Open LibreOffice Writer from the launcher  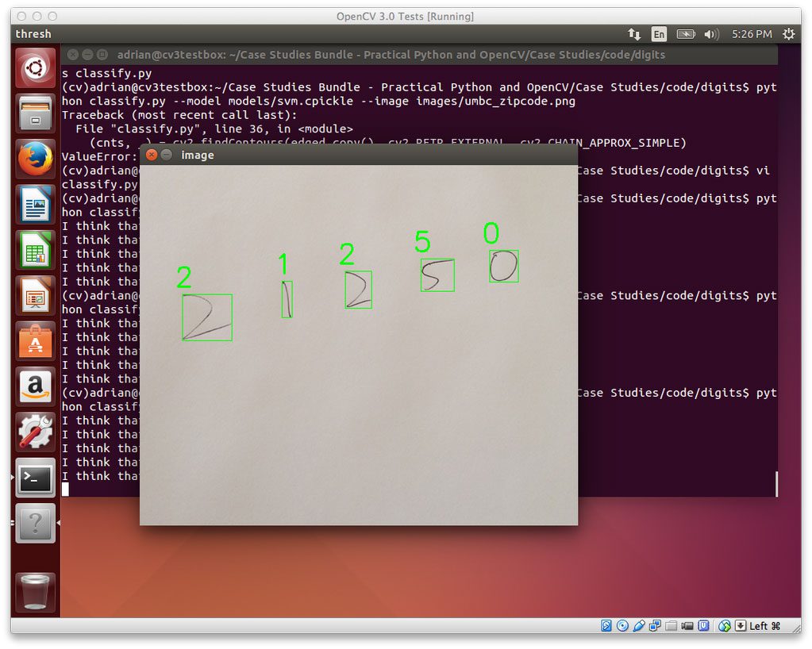(x=35, y=204)
